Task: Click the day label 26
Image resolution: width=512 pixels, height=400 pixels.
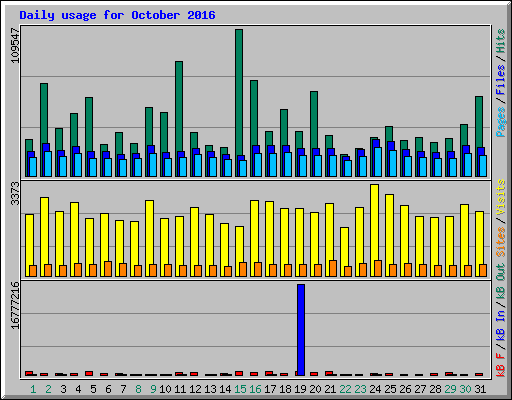Action: click(405, 389)
